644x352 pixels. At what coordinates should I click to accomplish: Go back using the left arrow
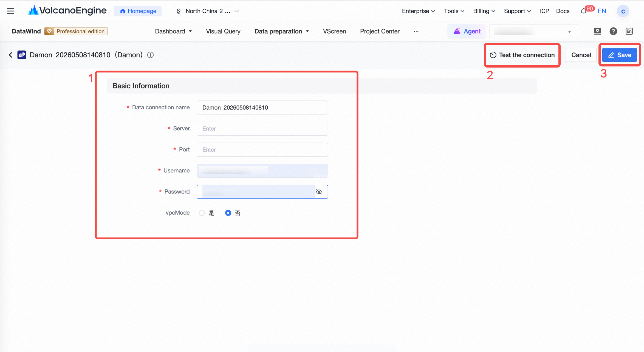click(10, 55)
